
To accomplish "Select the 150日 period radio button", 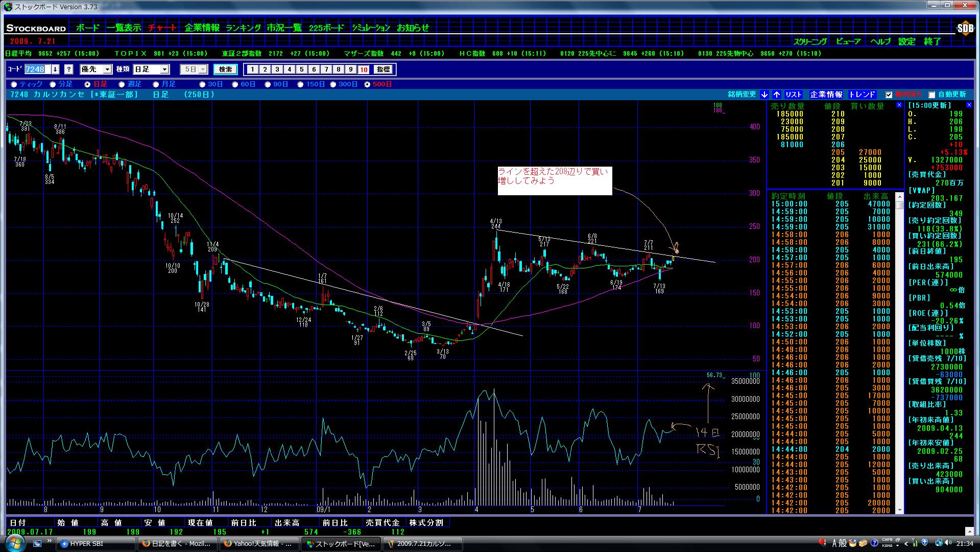I will coord(300,84).
